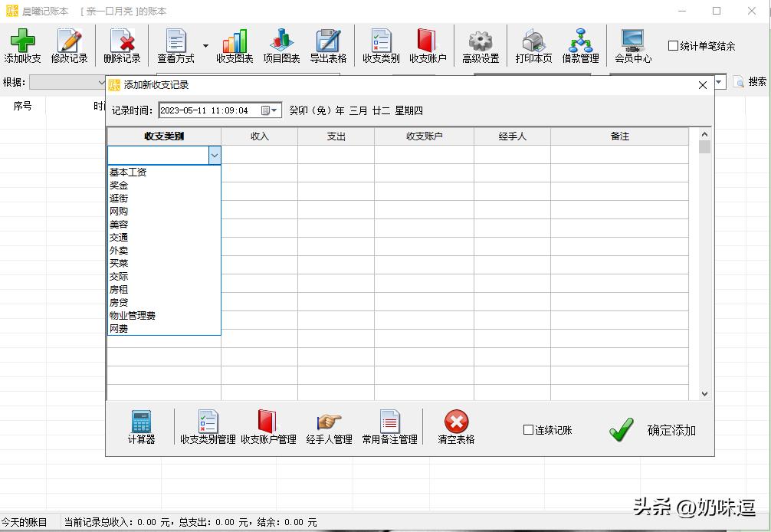Open the 收支图表 chart icon
771x532 pixels.
click(x=234, y=44)
